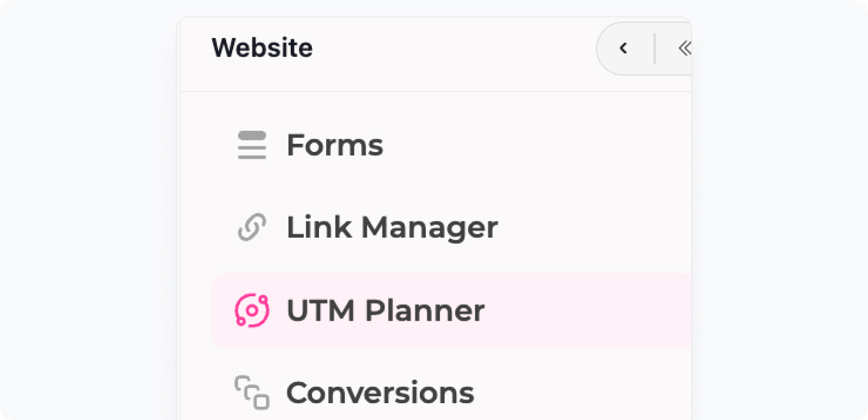Go back using the chevron button
Screen dimensions: 868x420
(623, 48)
